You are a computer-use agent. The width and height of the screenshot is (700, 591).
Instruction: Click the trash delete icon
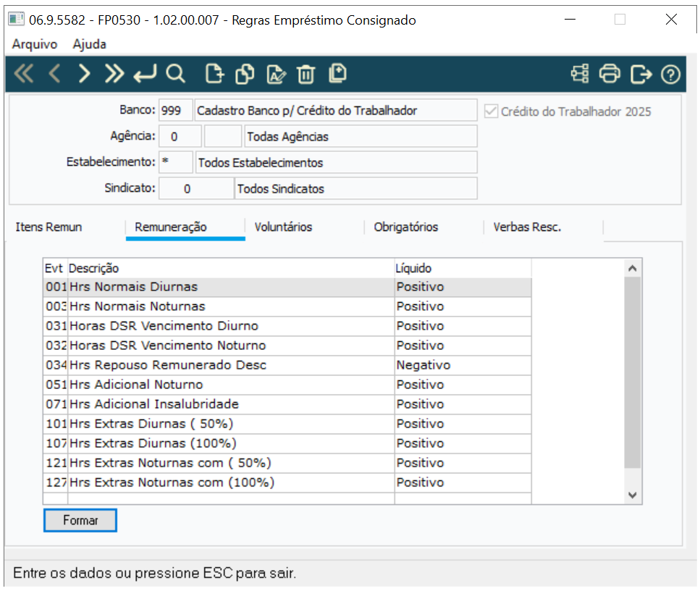tap(306, 74)
